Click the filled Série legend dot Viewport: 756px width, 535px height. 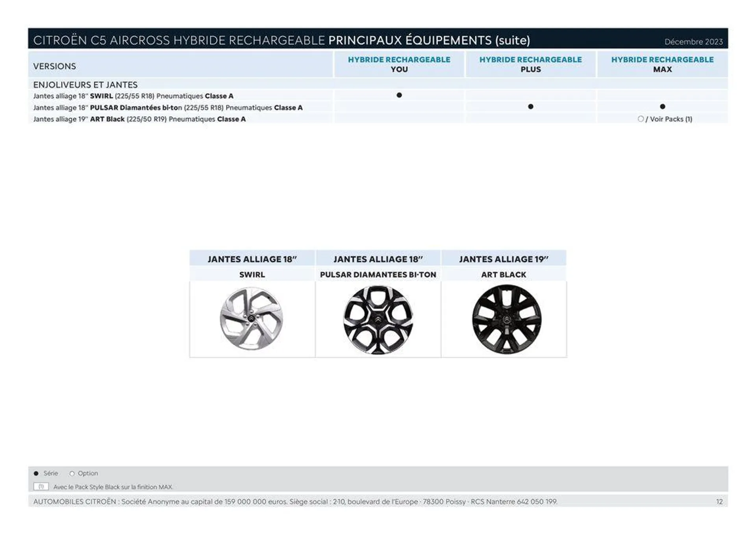click(x=36, y=473)
